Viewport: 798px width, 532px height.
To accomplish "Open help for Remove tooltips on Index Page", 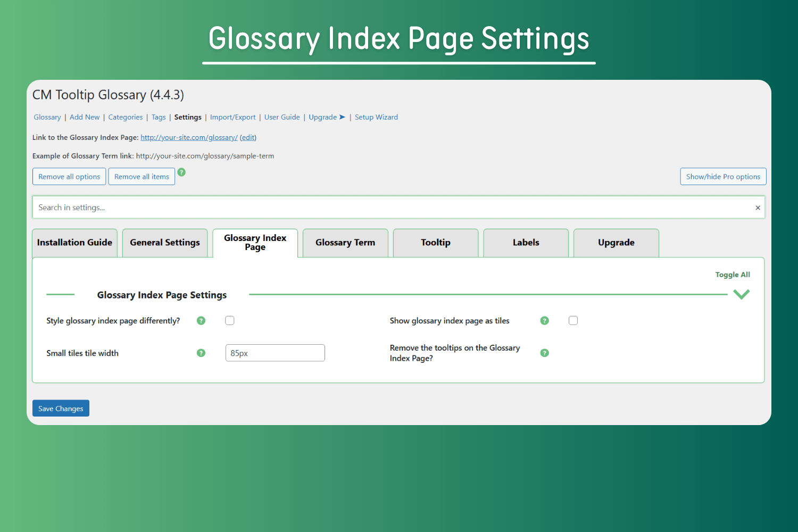I will (544, 353).
